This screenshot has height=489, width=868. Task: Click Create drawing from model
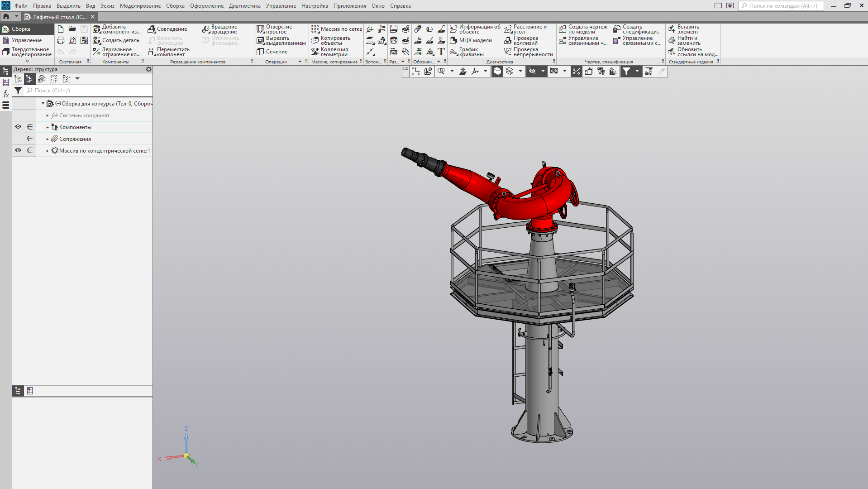(x=563, y=29)
